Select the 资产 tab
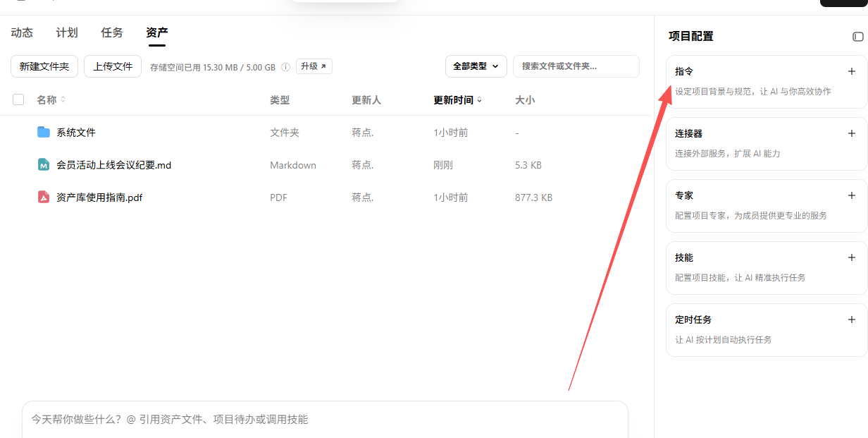 (157, 32)
